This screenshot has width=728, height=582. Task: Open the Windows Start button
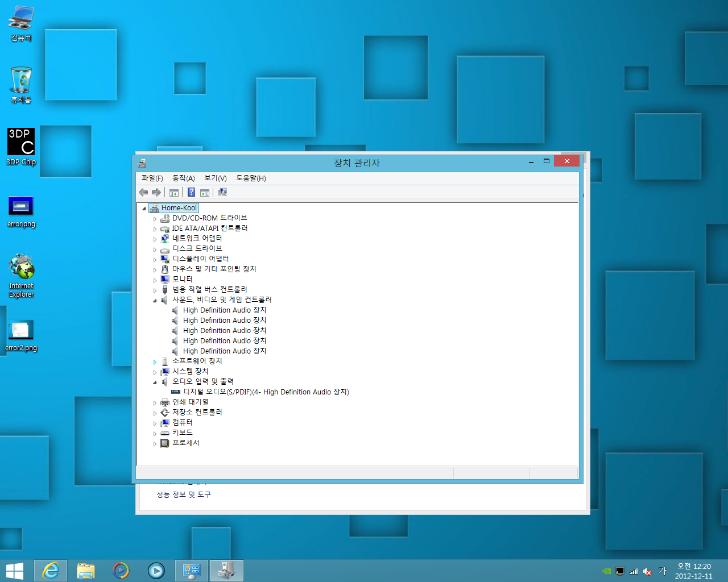point(14,571)
